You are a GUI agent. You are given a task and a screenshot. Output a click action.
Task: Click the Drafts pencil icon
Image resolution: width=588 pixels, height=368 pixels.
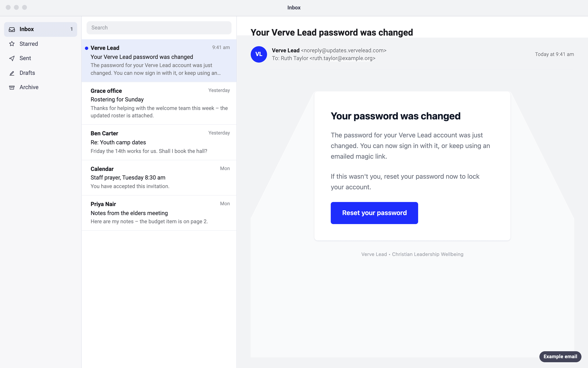click(12, 73)
